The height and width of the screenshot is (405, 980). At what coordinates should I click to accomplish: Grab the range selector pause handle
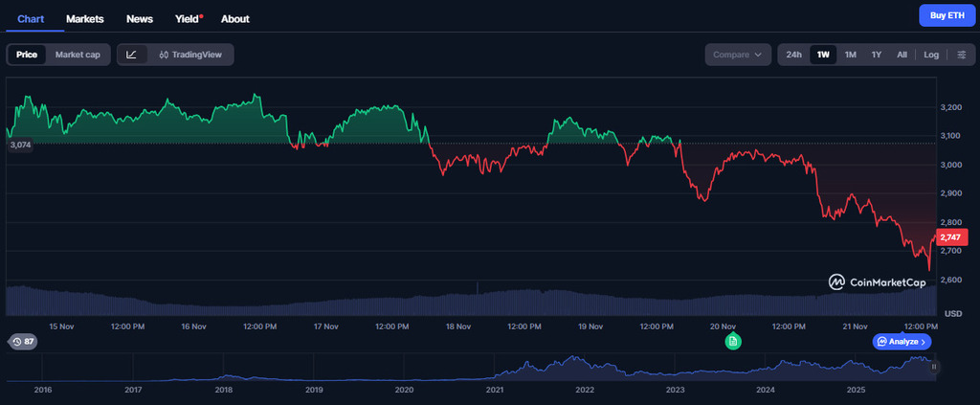click(934, 367)
